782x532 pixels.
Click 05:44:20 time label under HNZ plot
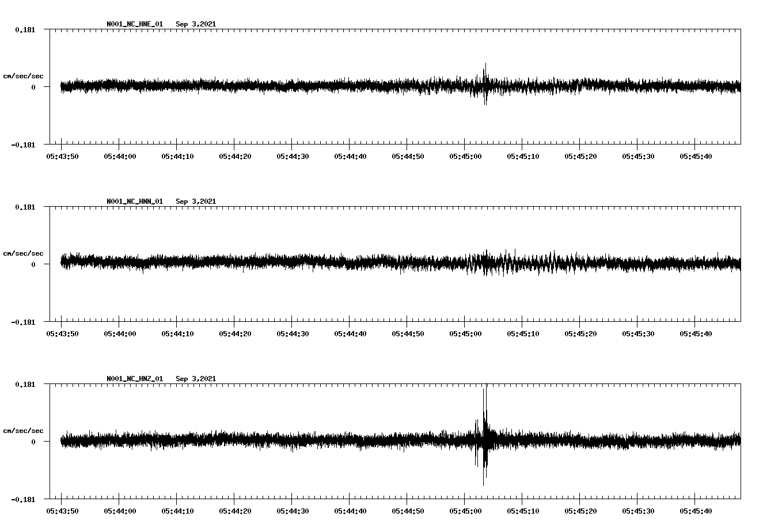coord(235,511)
